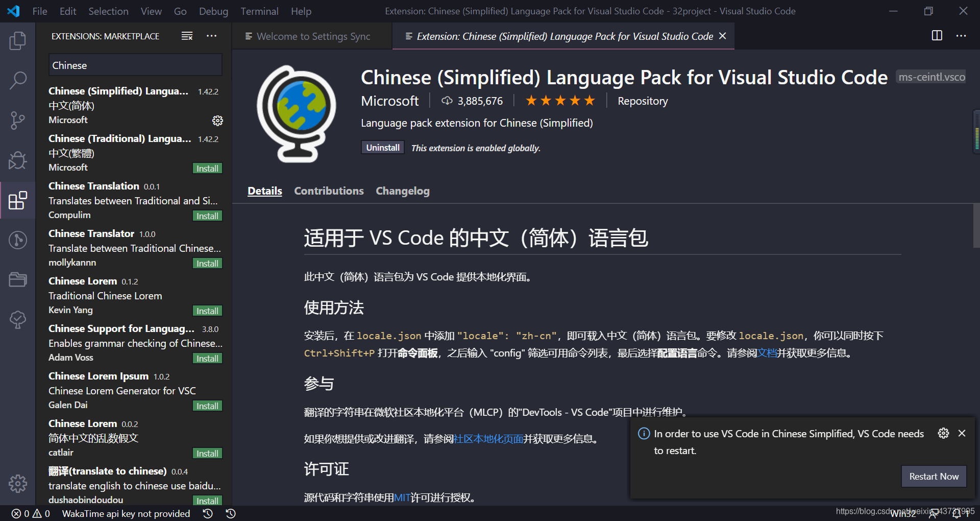Install Chinese (Traditional) Language Pack

[207, 169]
